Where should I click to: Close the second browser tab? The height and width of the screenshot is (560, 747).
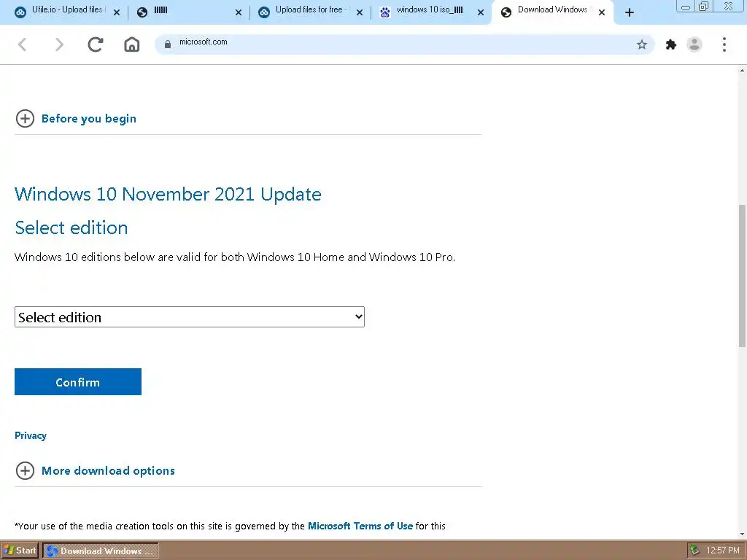(x=239, y=12)
